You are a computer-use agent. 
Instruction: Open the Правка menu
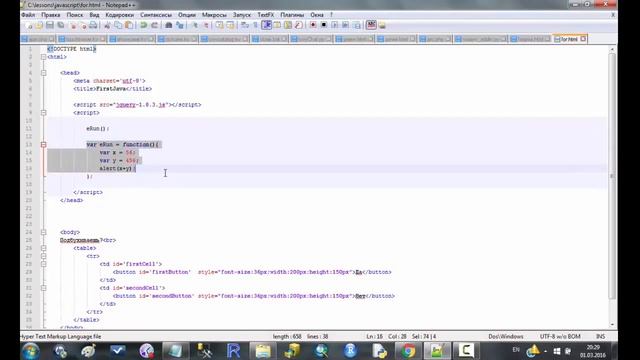pos(51,15)
